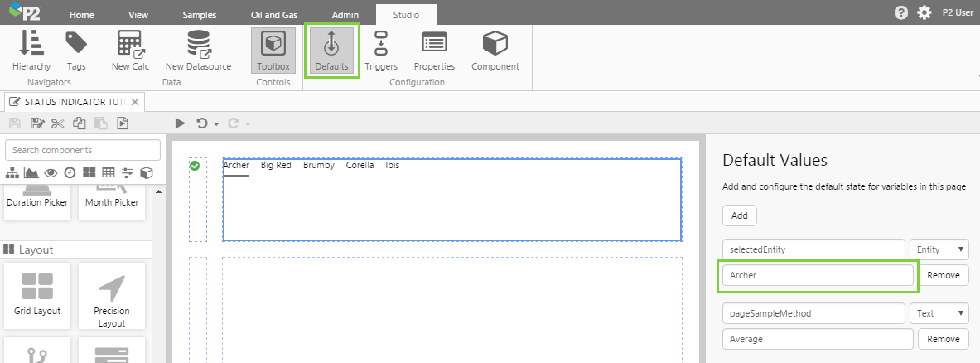The width and height of the screenshot is (980, 363).
Task: Click the Play preview button
Action: (x=180, y=123)
